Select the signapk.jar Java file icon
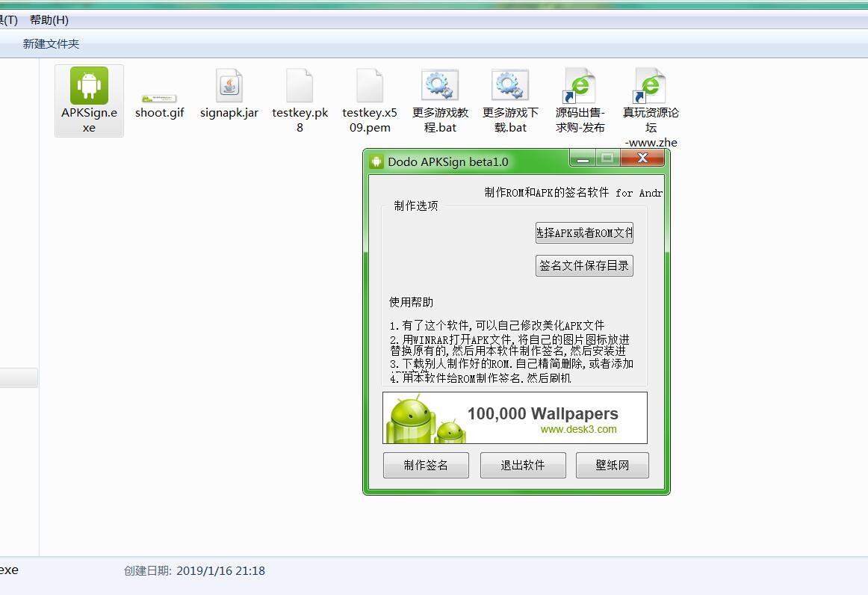The width and height of the screenshot is (868, 595). coord(229,86)
